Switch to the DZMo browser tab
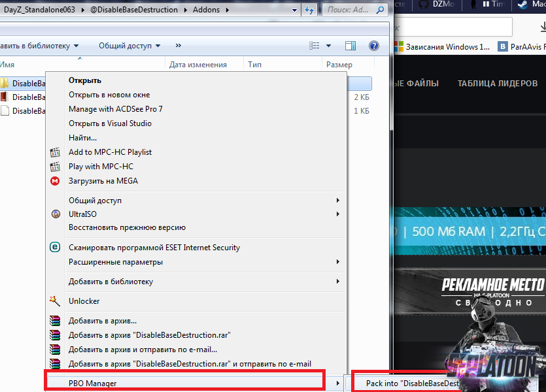 pos(437,4)
